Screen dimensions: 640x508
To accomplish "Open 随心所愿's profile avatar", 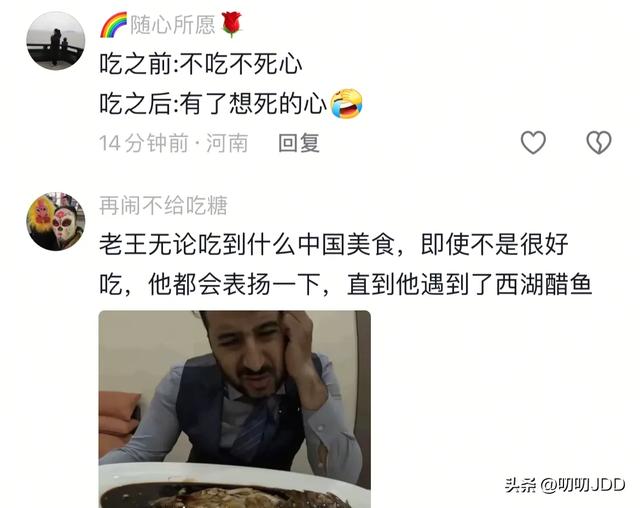I will [56, 41].
